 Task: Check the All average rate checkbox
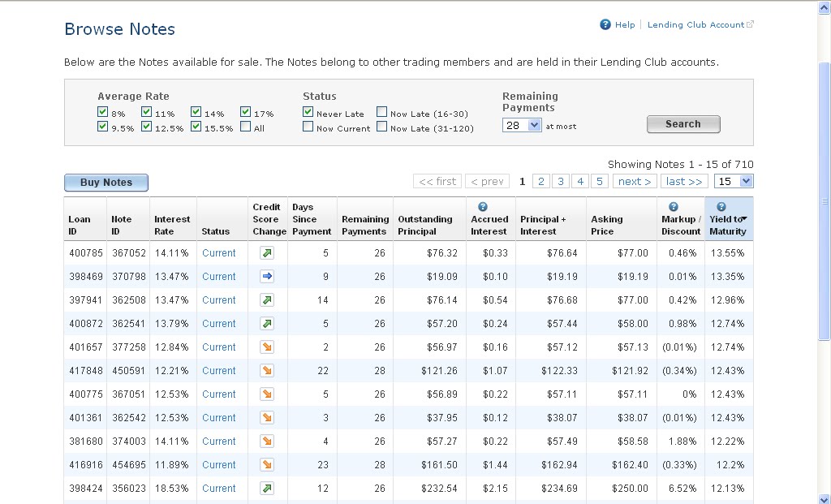tap(245, 127)
